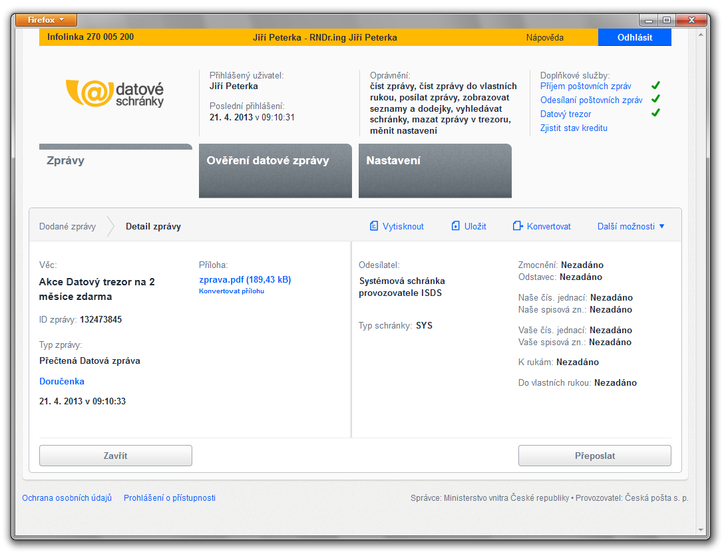Click the Zavřít button
728x560 pixels.
(x=116, y=456)
